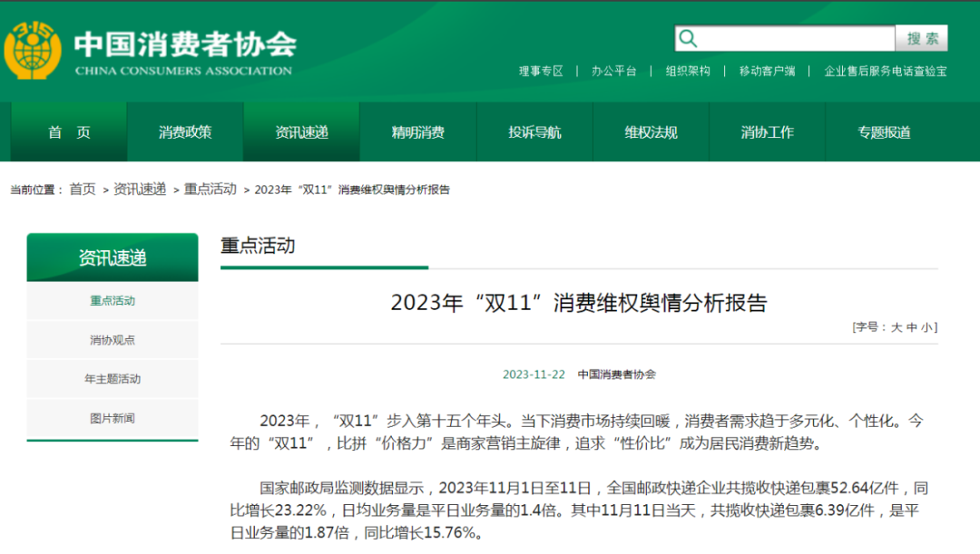The height and width of the screenshot is (554, 980).
Task: Click the 中国消费者协会 site title text
Action: (x=185, y=44)
